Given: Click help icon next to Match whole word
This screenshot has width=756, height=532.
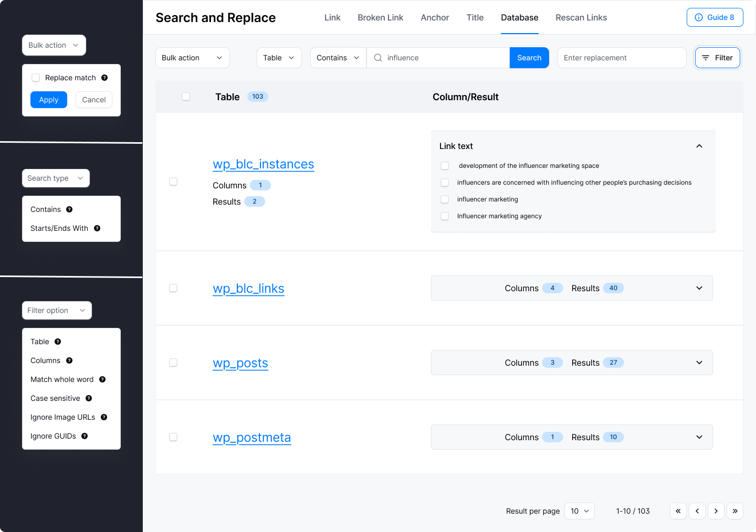Looking at the screenshot, I should pyautogui.click(x=102, y=379).
